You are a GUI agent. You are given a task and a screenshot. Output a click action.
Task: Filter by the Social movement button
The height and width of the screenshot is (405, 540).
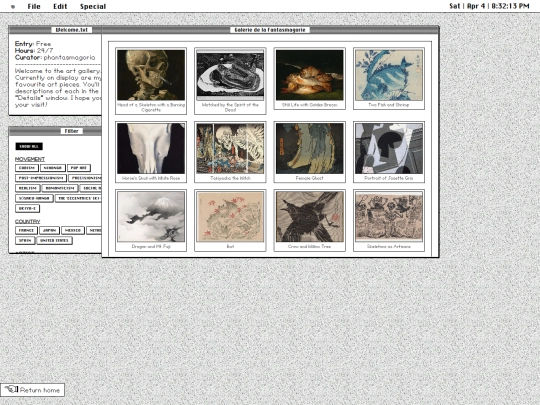pos(91,188)
